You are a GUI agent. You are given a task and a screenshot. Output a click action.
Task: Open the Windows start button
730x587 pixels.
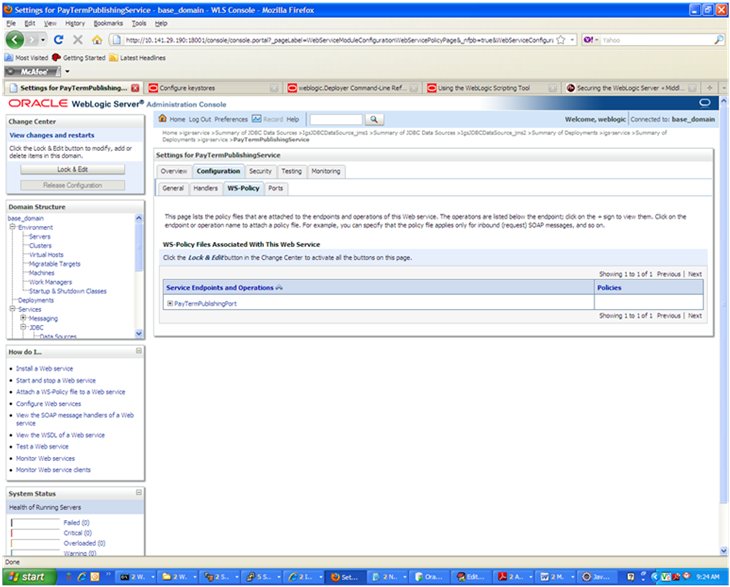[28, 577]
